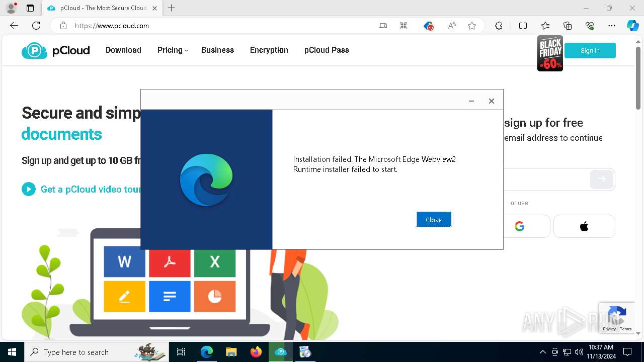
Task: View site information lock icon
Action: click(63, 26)
